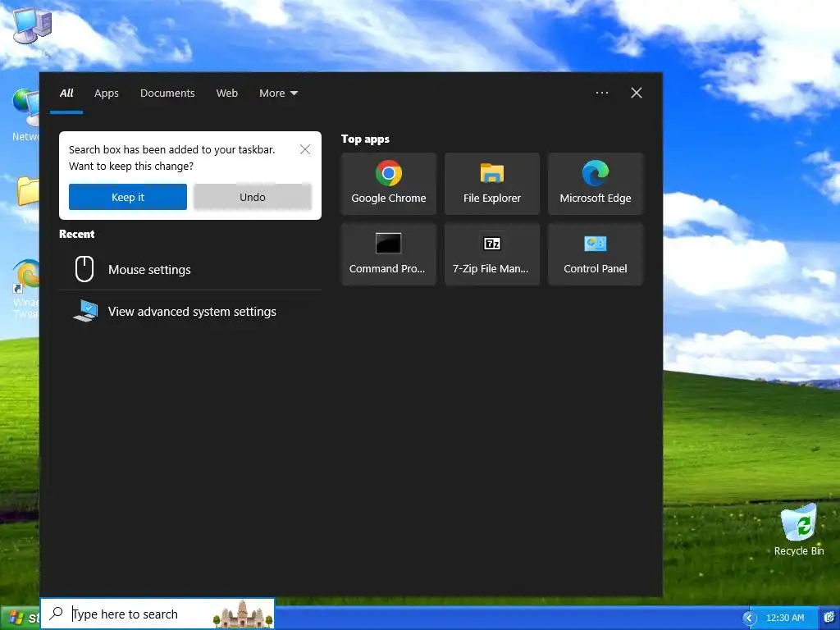Select the My Computer desktop icon
The width and height of the screenshot is (840, 630).
click(30, 27)
